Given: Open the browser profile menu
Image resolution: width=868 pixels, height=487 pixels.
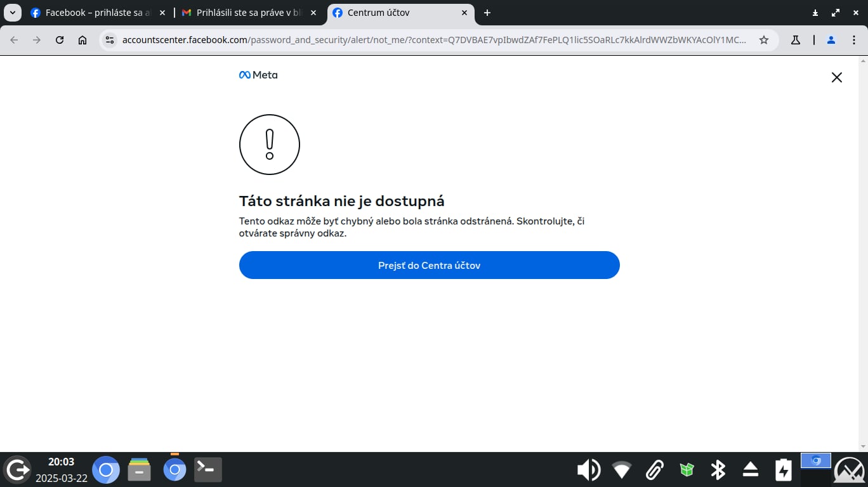Looking at the screenshot, I should point(831,39).
